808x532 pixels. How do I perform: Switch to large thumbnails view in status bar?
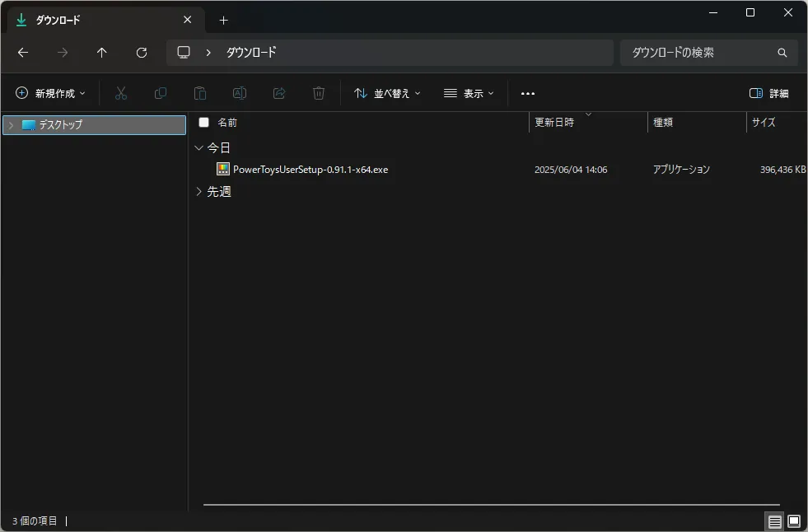[x=794, y=520]
